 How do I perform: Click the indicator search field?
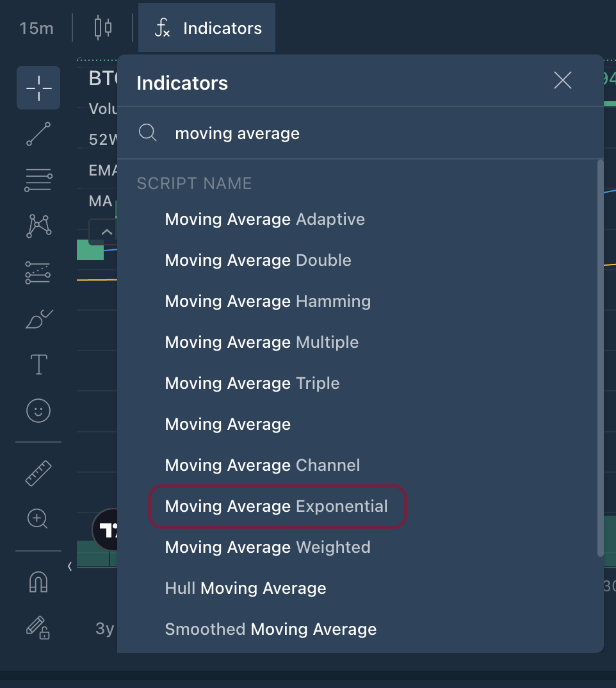pos(359,133)
